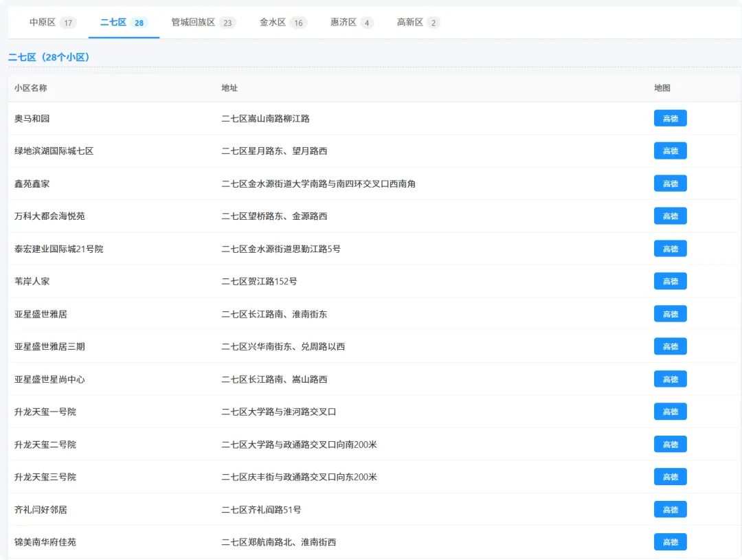Click address 二七区金水源街道大学南路与南四环交叉口西南角
Image resolution: width=742 pixels, height=560 pixels.
click(319, 183)
